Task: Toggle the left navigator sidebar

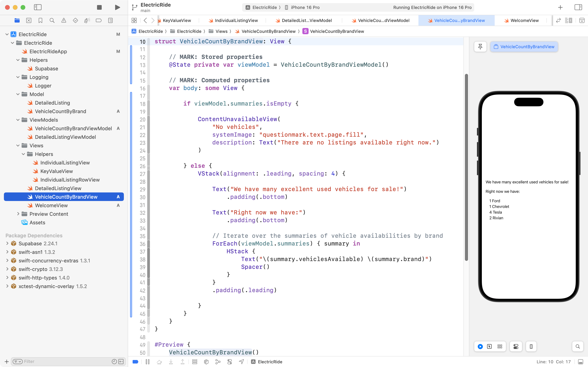Action: 38,7
